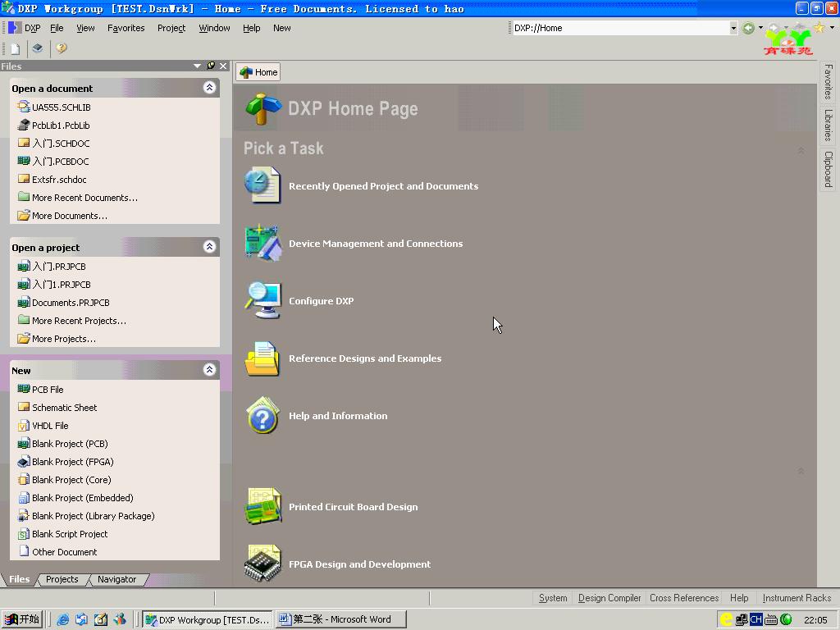Viewport: 840px width, 630px height.
Task: Open the Recently Opened Project and Documents icon
Action: pyautogui.click(x=262, y=185)
